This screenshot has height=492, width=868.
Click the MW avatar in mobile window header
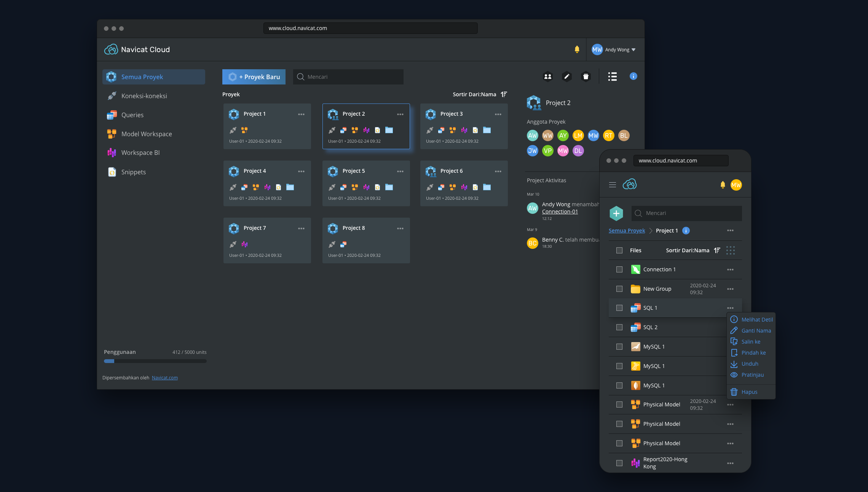pyautogui.click(x=736, y=185)
